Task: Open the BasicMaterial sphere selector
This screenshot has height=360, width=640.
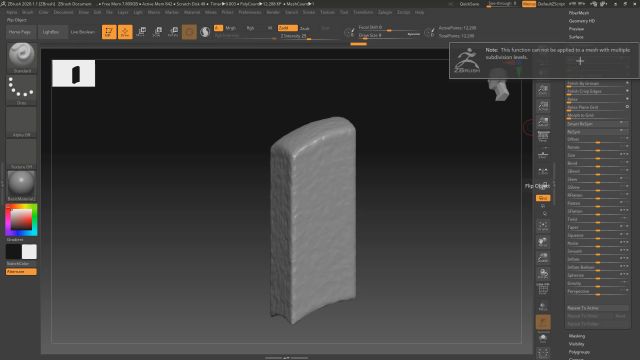Action: pos(22,186)
